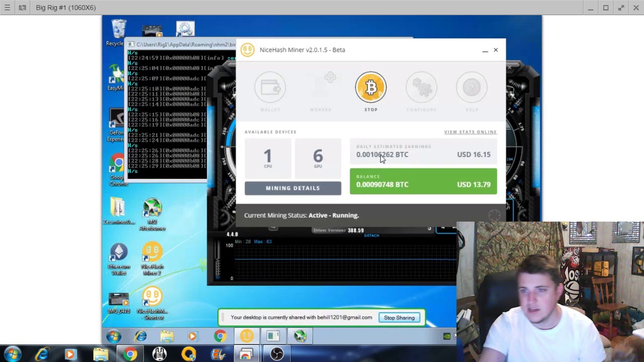Select the NiceHash Miner remote taskbar button
644x362 pixels.
pyautogui.click(x=247, y=336)
